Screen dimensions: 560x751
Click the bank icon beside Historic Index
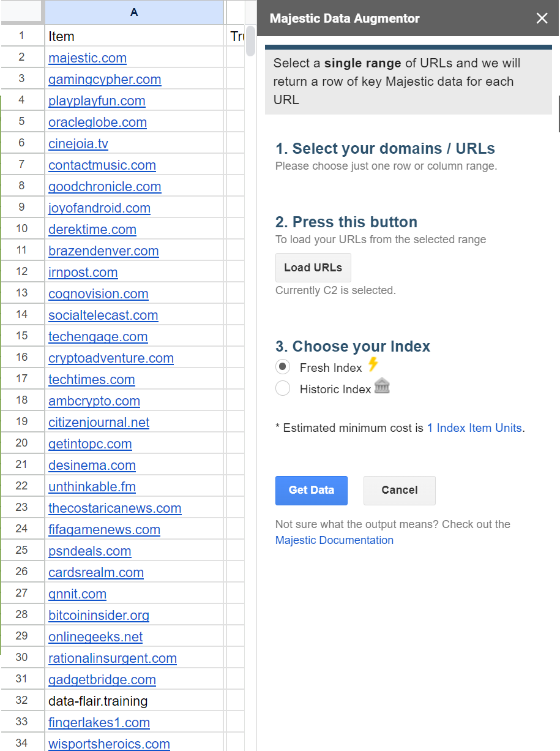[382, 387]
